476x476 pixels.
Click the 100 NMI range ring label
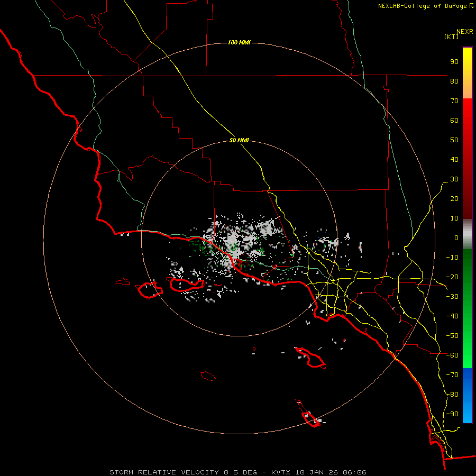[x=239, y=42]
